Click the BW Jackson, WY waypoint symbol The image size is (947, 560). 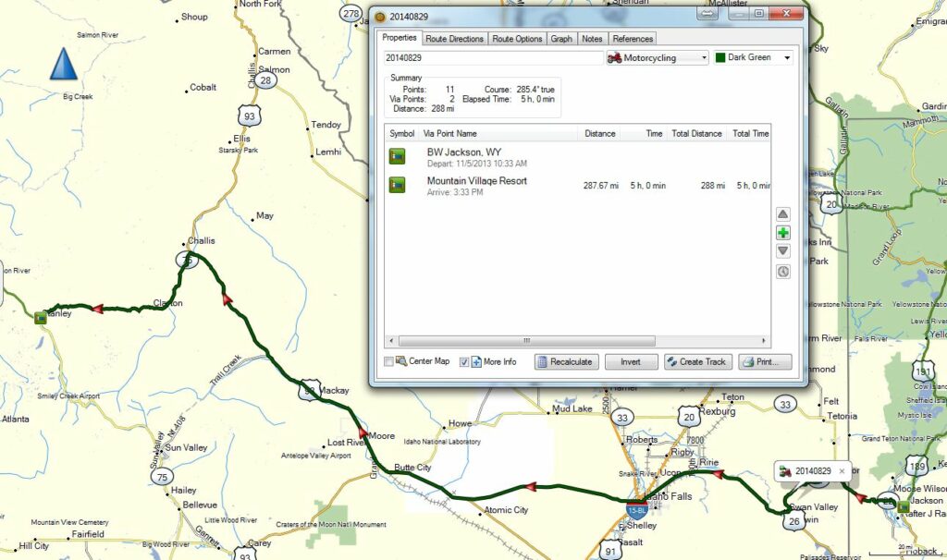[397, 155]
